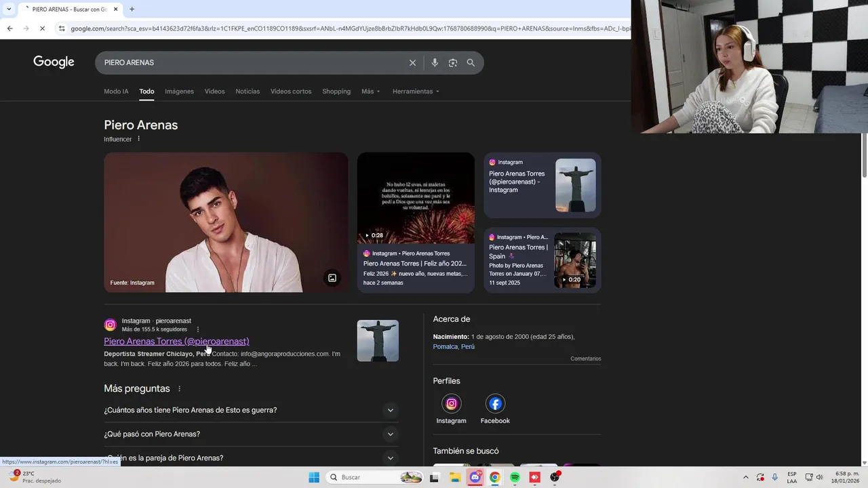This screenshot has height=488, width=868.
Task: Expand the Más dropdown
Action: coord(371,91)
